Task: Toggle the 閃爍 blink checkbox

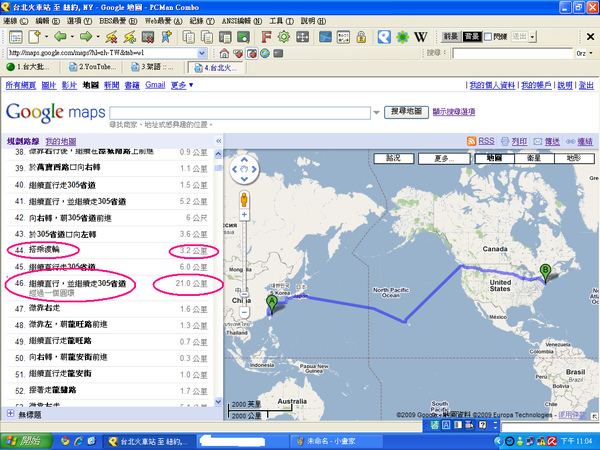Action: click(488, 37)
